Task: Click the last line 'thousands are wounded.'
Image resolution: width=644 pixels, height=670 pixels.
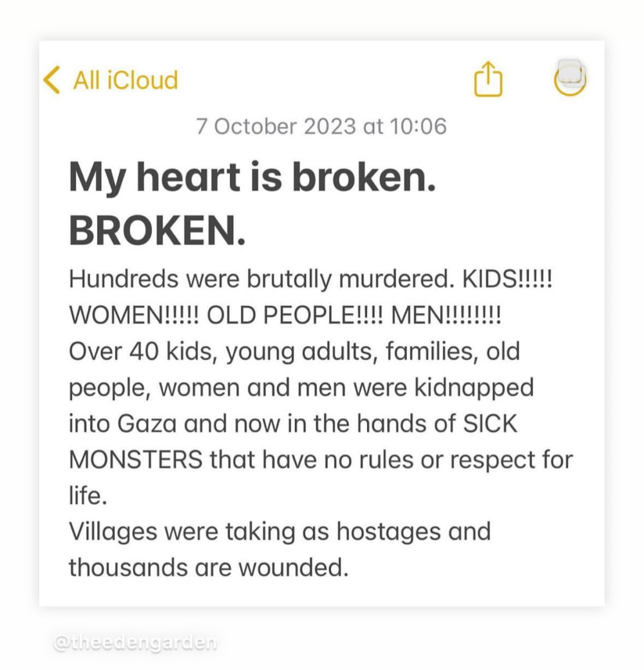Action: [x=209, y=568]
